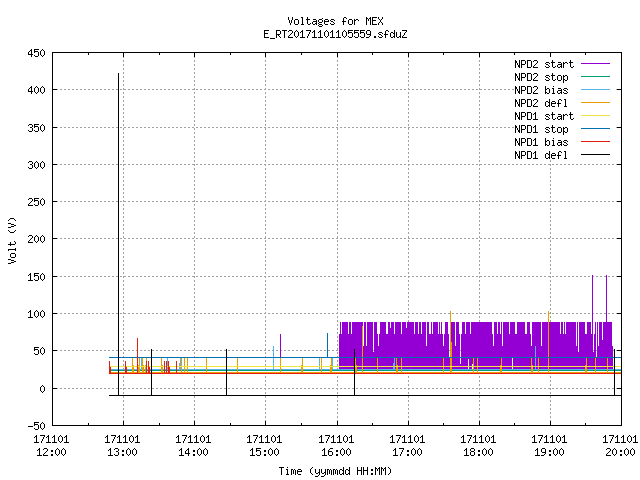Click the purple NPD2 start data block
The width and height of the screenshot is (640, 480).
pyautogui.click(x=476, y=344)
